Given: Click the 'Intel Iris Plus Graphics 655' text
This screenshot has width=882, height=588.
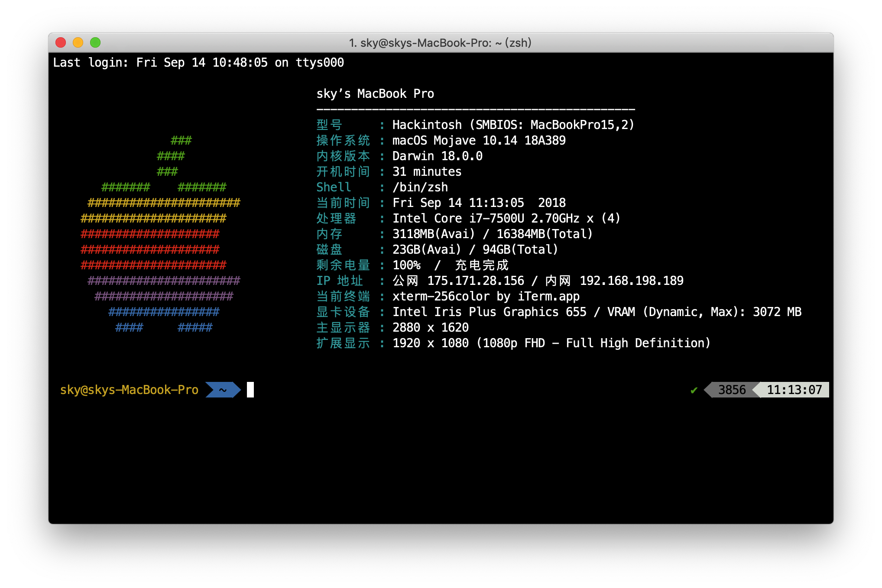Looking at the screenshot, I should (490, 312).
